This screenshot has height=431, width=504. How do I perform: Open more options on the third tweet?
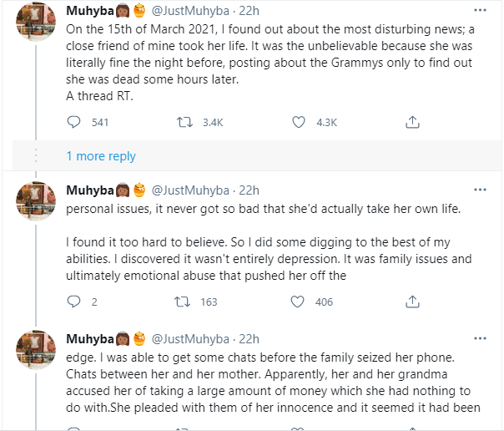(480, 340)
